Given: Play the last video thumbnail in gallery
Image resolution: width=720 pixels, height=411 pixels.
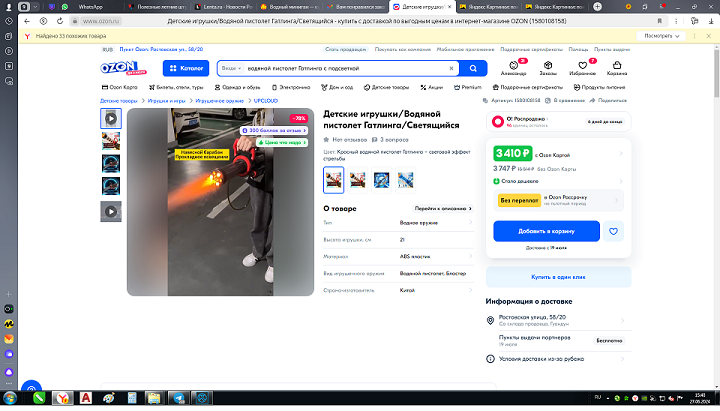Looking at the screenshot, I should click(111, 212).
